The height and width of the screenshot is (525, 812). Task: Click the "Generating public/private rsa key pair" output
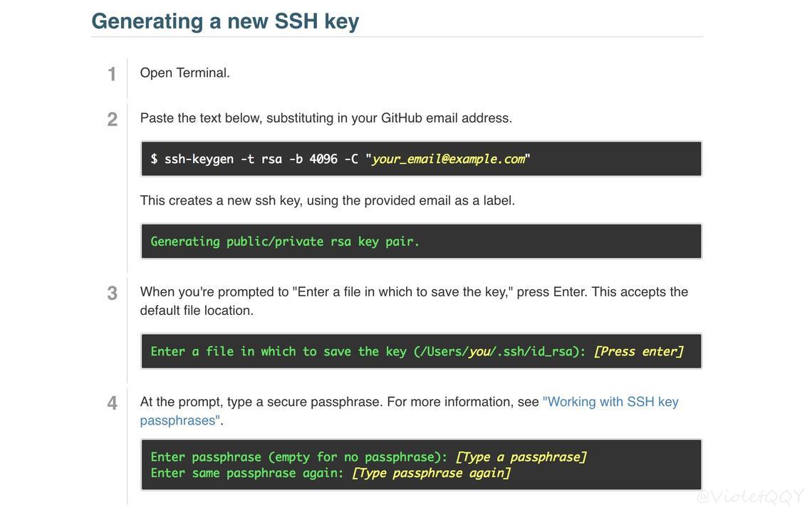285,241
